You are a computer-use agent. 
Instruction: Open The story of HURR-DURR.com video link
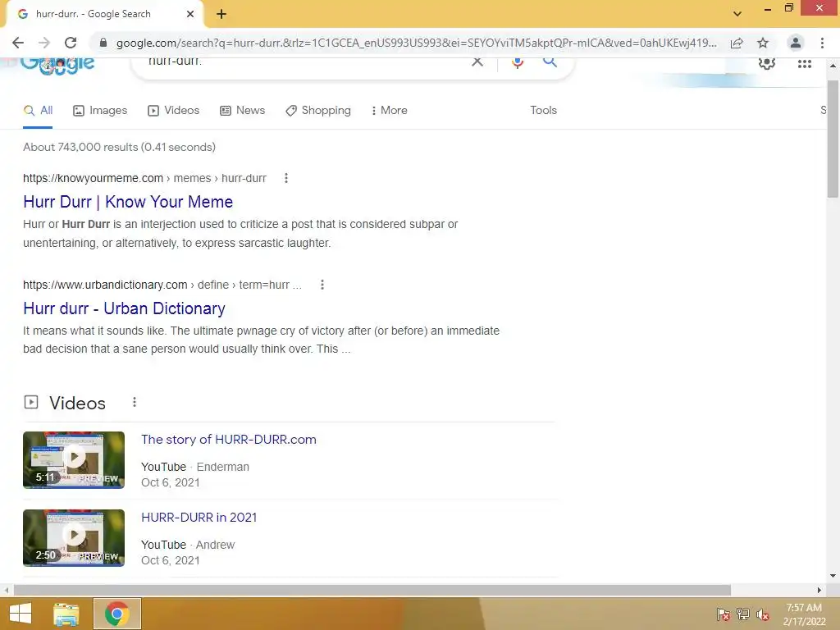229,440
